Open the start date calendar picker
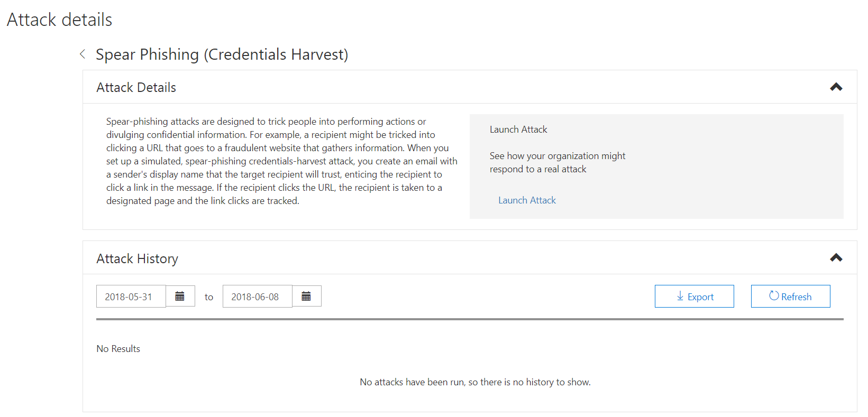The height and width of the screenshot is (417, 868). click(180, 296)
